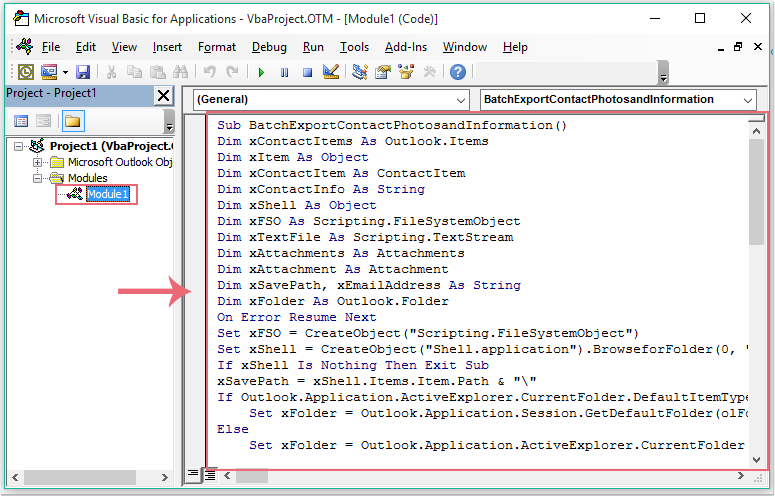Viewport: 775px width, 496px height.
Task: Click the 'Dim xShell As Object' code line
Action: coord(297,205)
